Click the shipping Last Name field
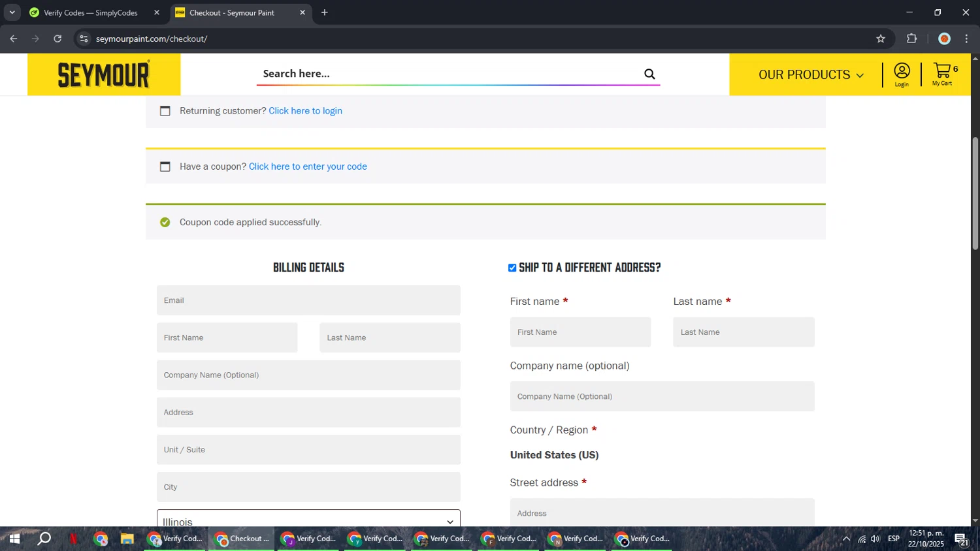The image size is (980, 551). [743, 332]
